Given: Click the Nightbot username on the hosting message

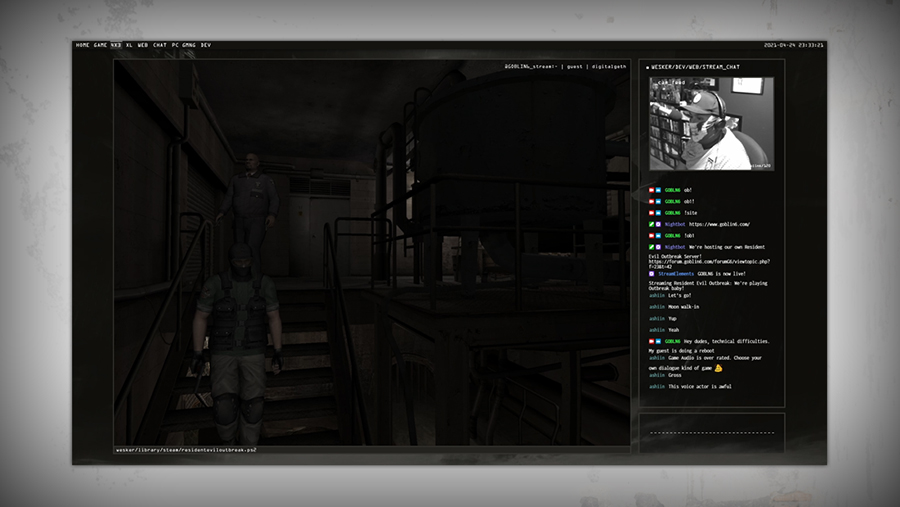Looking at the screenshot, I should pyautogui.click(x=675, y=247).
